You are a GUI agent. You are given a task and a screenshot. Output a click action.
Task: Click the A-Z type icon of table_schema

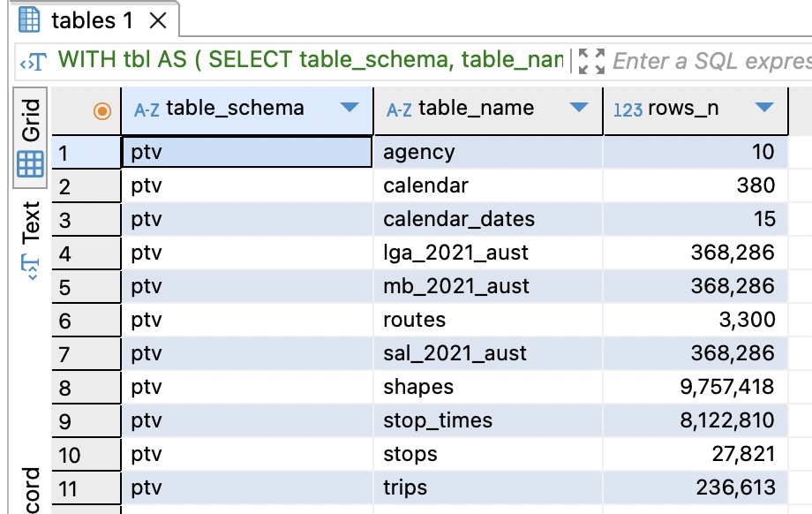pyautogui.click(x=147, y=110)
